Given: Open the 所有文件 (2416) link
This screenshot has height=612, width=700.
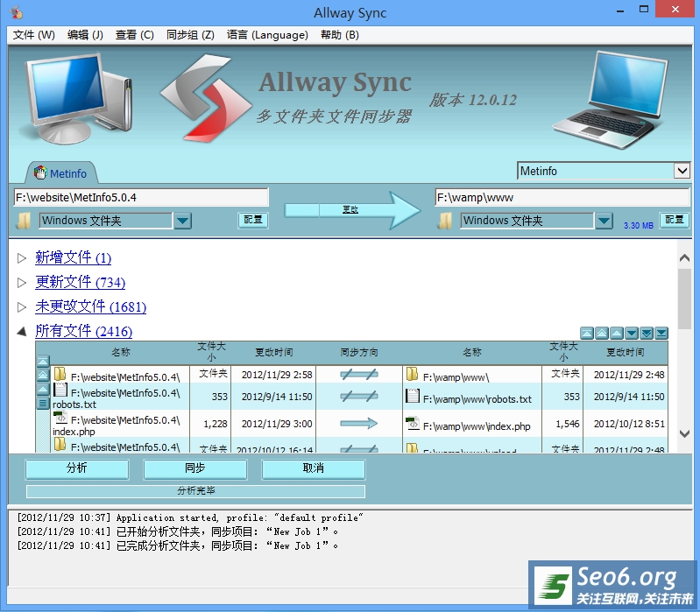Looking at the screenshot, I should click(x=84, y=332).
